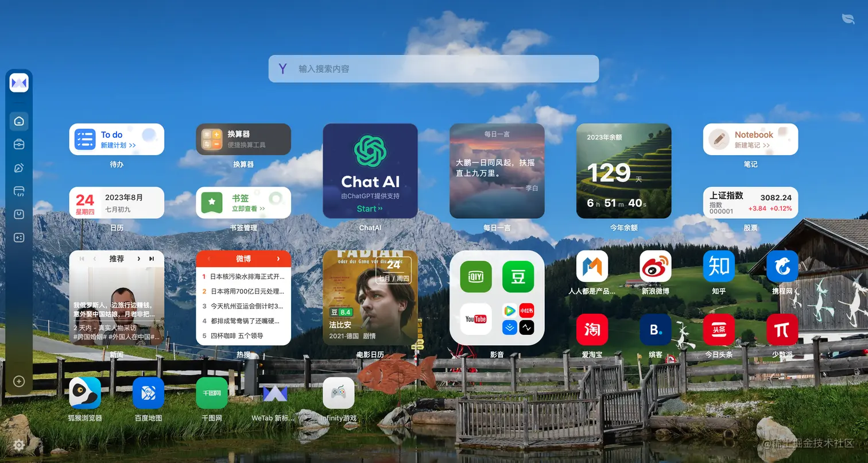Skip to last item in 推荐 news widget
Image resolution: width=868 pixels, height=463 pixels.
152,259
